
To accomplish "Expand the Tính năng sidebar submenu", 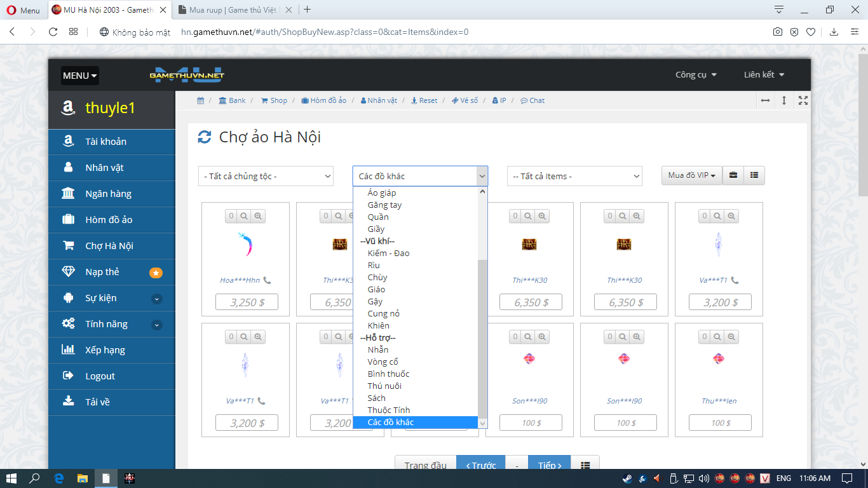I will point(157,325).
